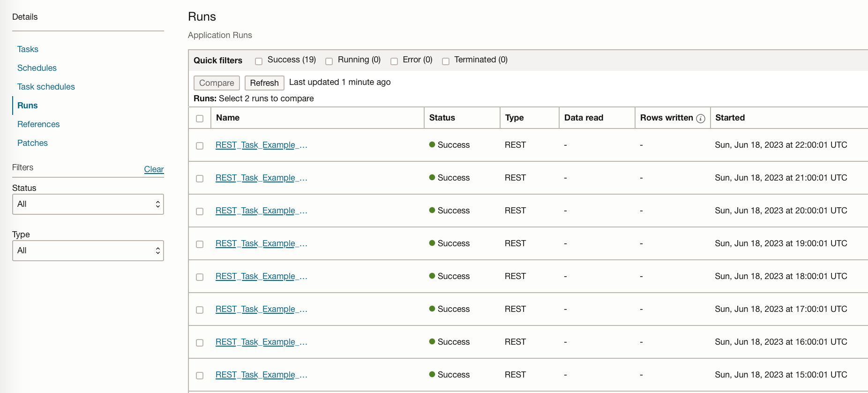The height and width of the screenshot is (393, 868).
Task: Open REST_Task_Example run from 19:00:01 UTC
Action: point(262,243)
